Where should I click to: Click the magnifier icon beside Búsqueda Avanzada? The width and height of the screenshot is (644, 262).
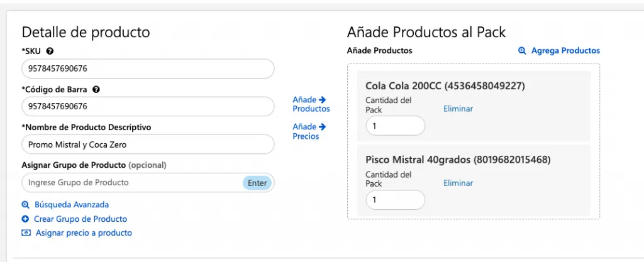coord(25,205)
